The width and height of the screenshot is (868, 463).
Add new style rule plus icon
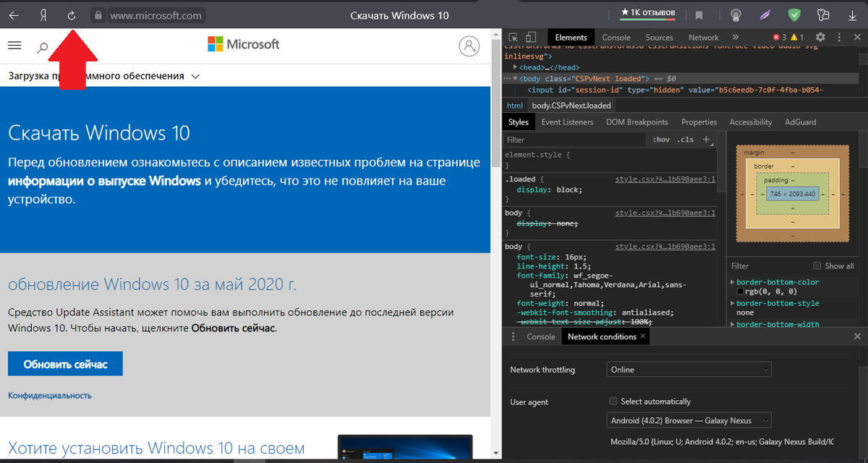(707, 140)
